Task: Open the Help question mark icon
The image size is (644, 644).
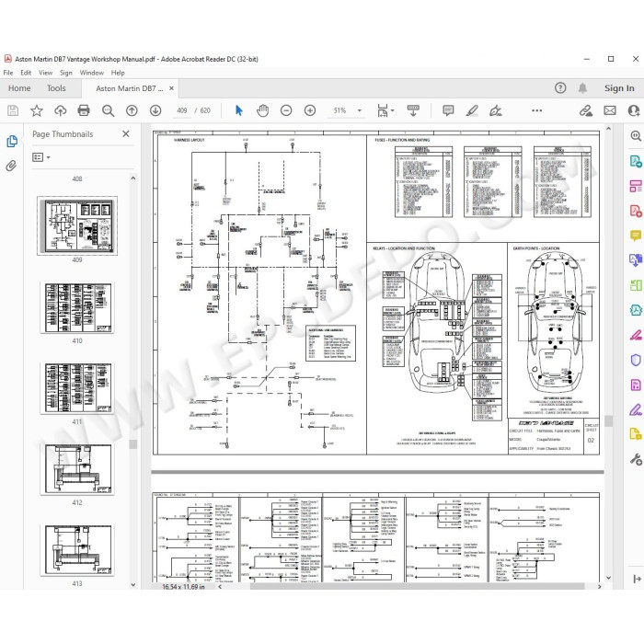Action: (560, 88)
